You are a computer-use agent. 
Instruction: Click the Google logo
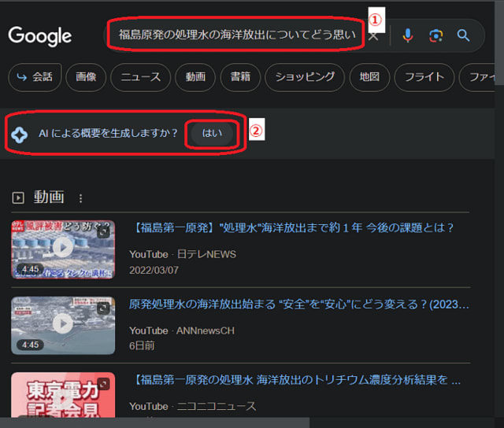click(40, 35)
